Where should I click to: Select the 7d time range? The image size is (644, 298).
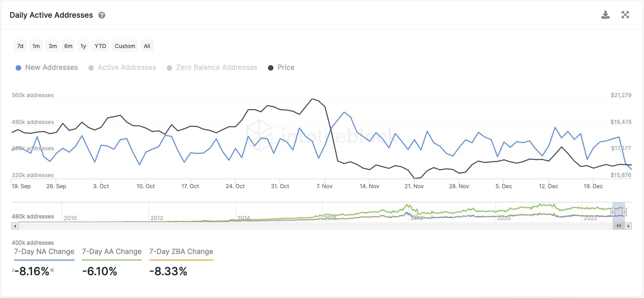(20, 46)
